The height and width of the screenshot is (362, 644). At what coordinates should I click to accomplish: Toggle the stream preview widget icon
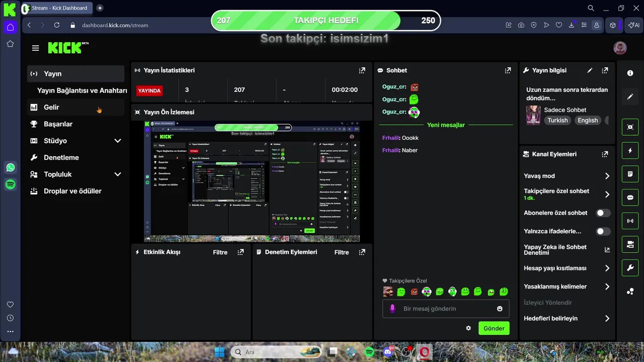630,127
